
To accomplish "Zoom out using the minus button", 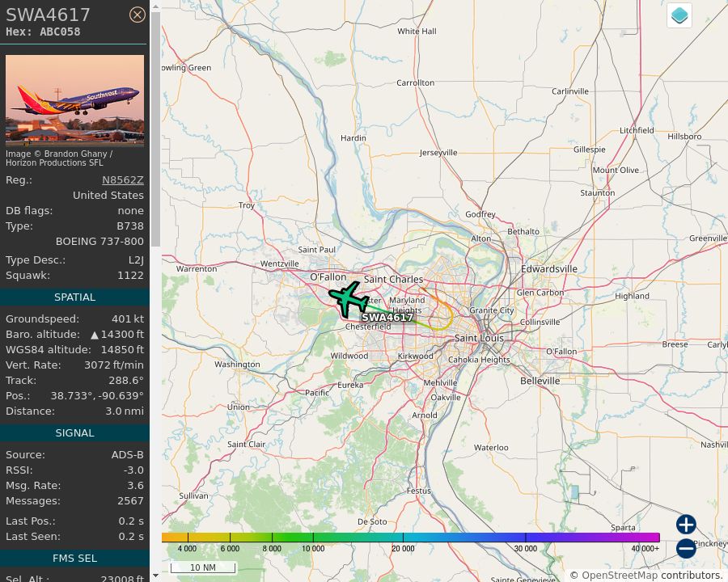I will (685, 548).
